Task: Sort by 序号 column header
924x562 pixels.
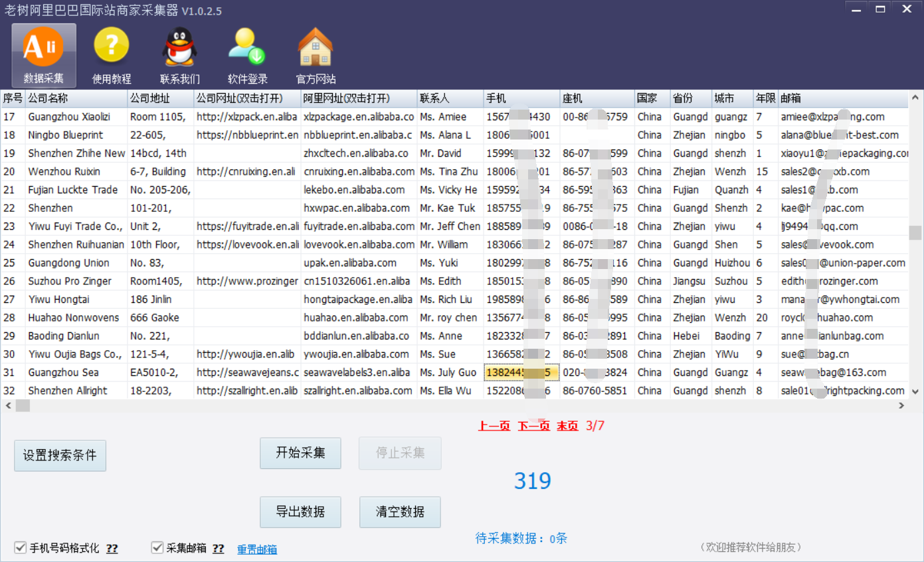Action: tap(13, 98)
